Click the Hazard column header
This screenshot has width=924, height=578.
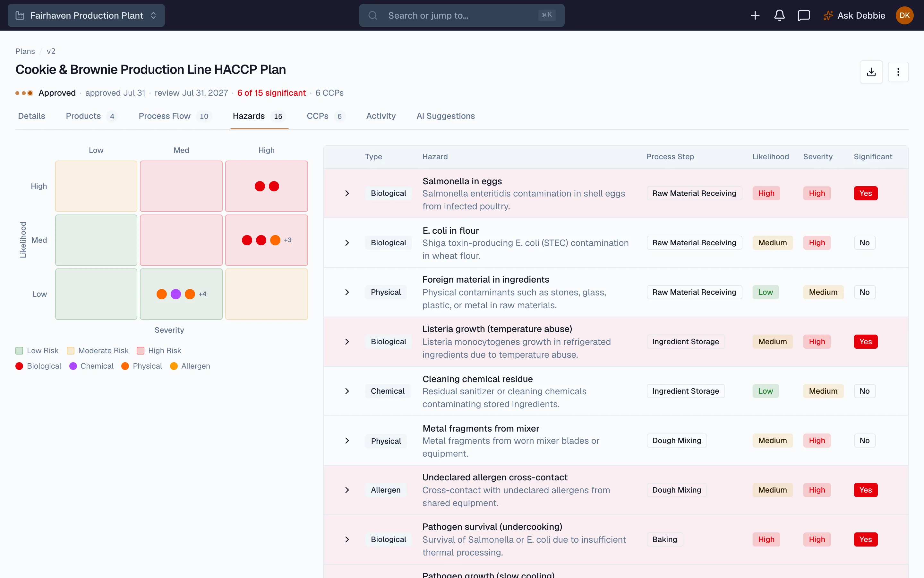coord(435,157)
